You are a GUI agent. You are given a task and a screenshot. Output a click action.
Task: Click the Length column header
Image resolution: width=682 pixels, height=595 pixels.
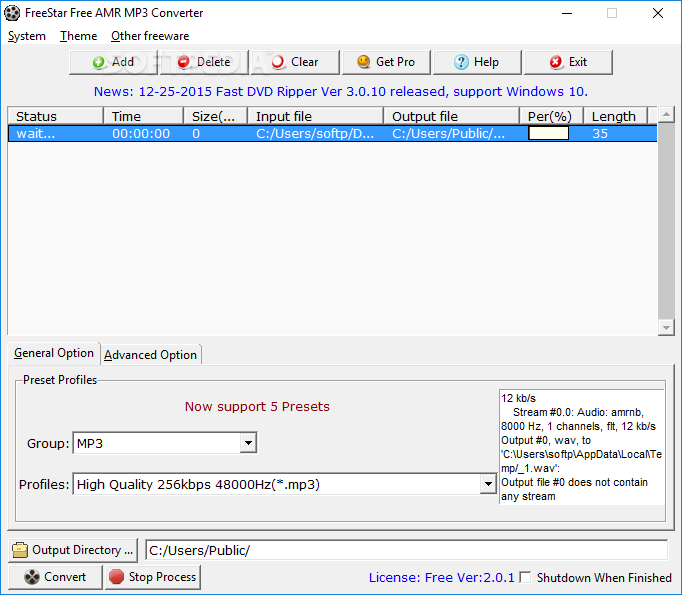coord(615,116)
